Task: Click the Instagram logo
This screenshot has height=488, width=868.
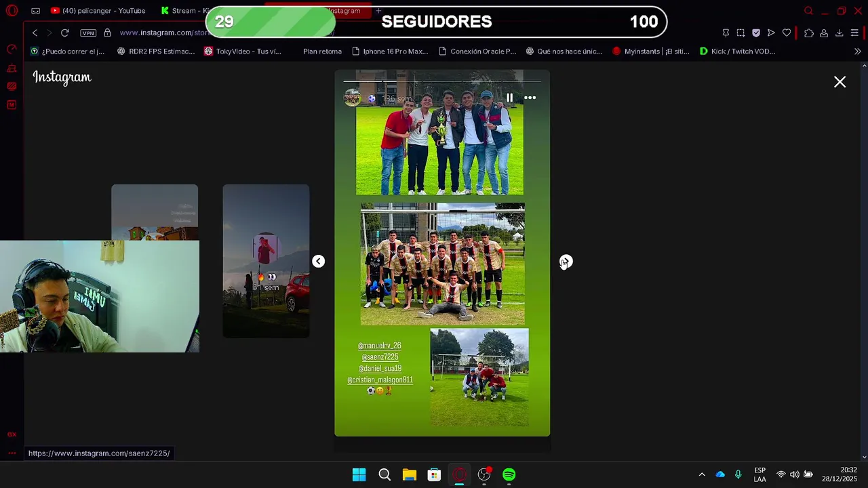Action: [62, 77]
